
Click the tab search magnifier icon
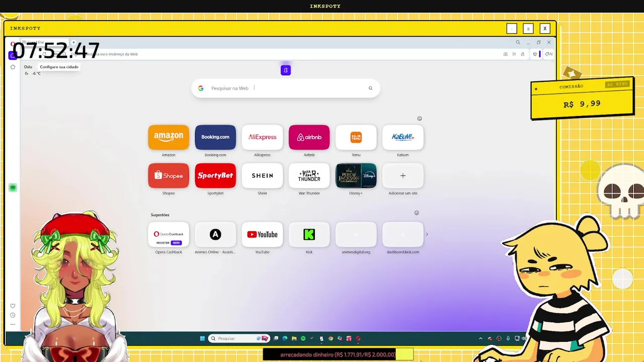pyautogui.click(x=518, y=42)
